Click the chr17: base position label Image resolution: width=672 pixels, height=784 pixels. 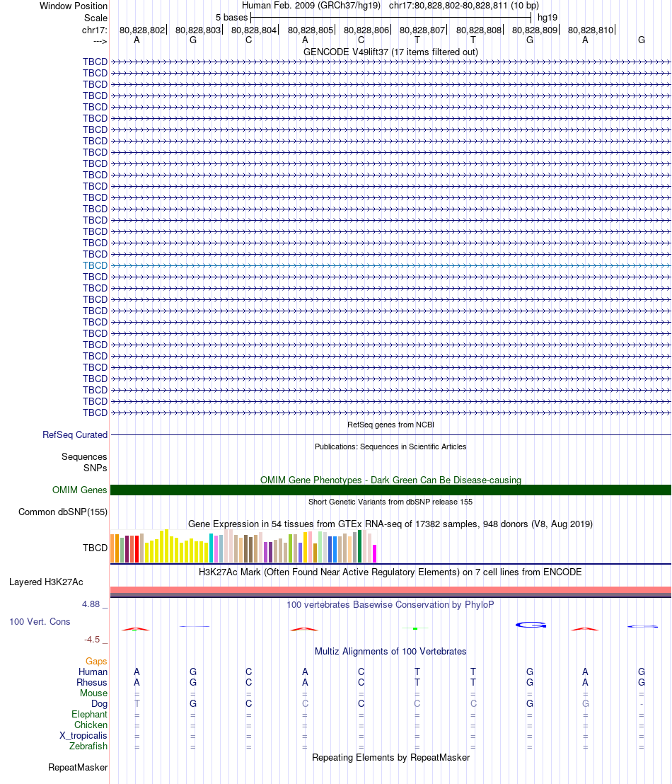[95, 30]
